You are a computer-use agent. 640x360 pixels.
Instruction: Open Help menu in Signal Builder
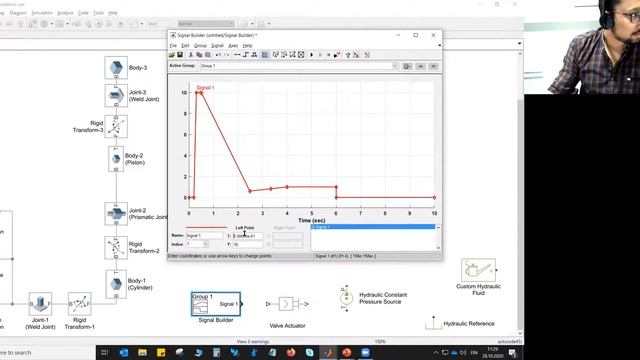tap(247, 45)
